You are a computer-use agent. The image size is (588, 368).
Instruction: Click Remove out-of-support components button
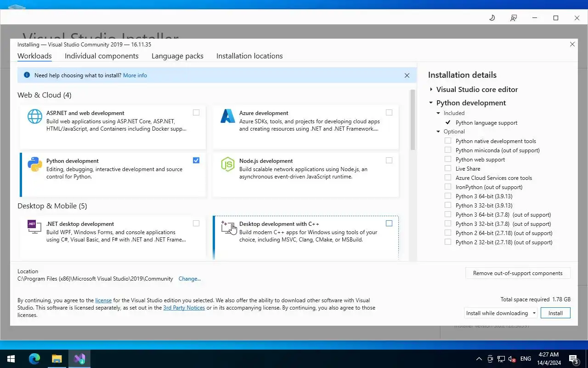(x=518, y=273)
